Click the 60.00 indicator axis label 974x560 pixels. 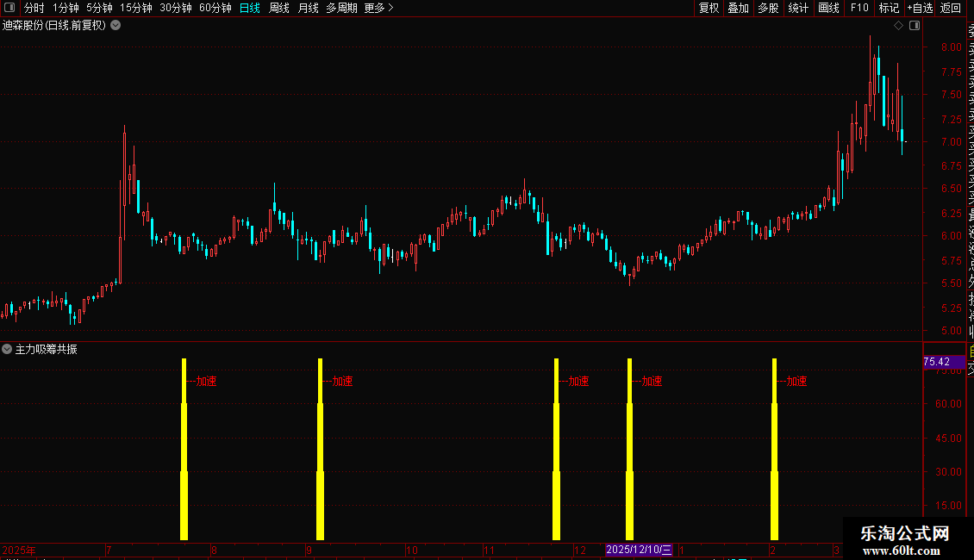coord(948,403)
